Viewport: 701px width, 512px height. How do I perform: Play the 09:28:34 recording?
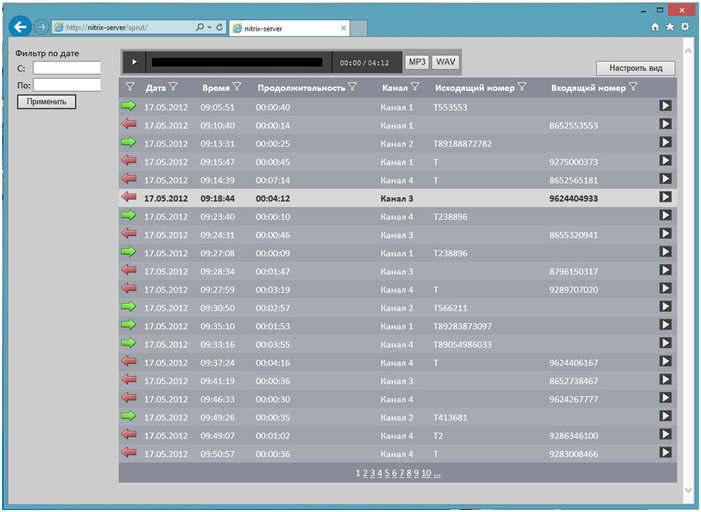(665, 270)
